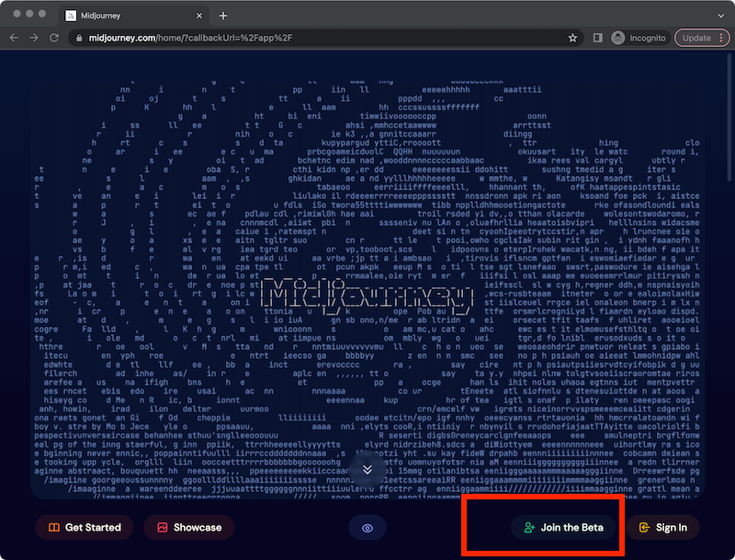735x560 pixels.
Task: Toggle the eye visibility button
Action: coord(367,528)
